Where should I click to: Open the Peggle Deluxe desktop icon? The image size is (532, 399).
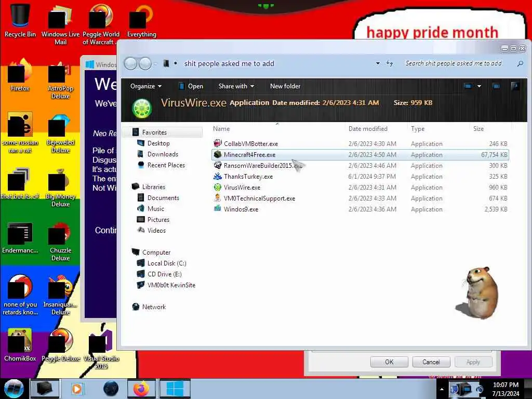pyautogui.click(x=60, y=345)
